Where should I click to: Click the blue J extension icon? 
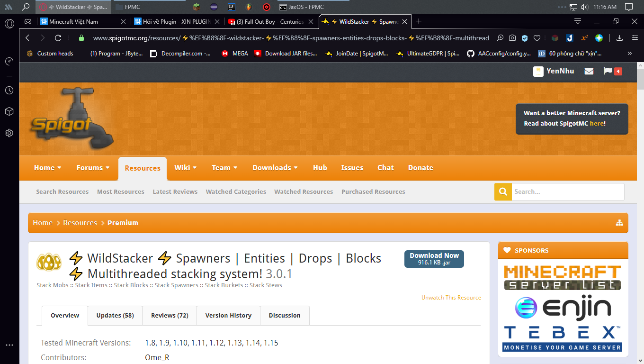click(x=570, y=38)
